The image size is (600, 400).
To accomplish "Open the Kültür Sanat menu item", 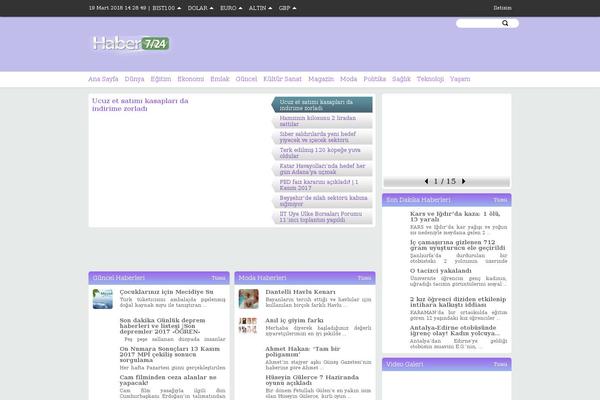I will [282, 79].
